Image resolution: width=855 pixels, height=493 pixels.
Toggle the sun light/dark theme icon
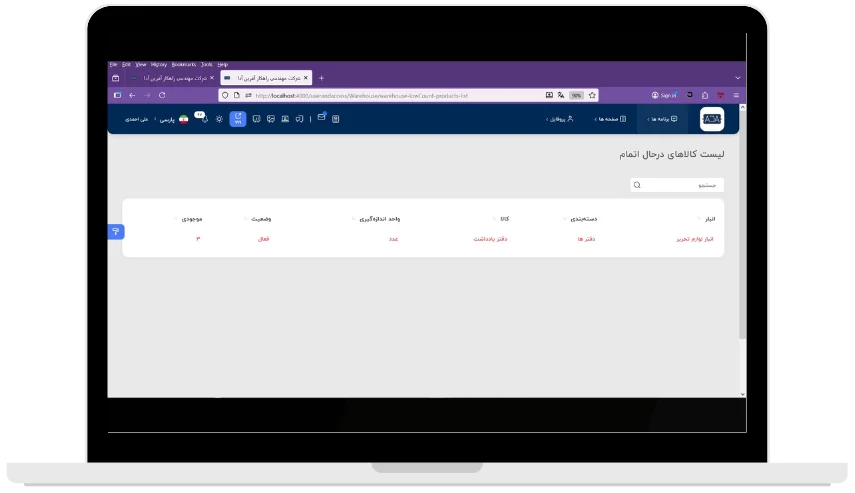tap(219, 119)
